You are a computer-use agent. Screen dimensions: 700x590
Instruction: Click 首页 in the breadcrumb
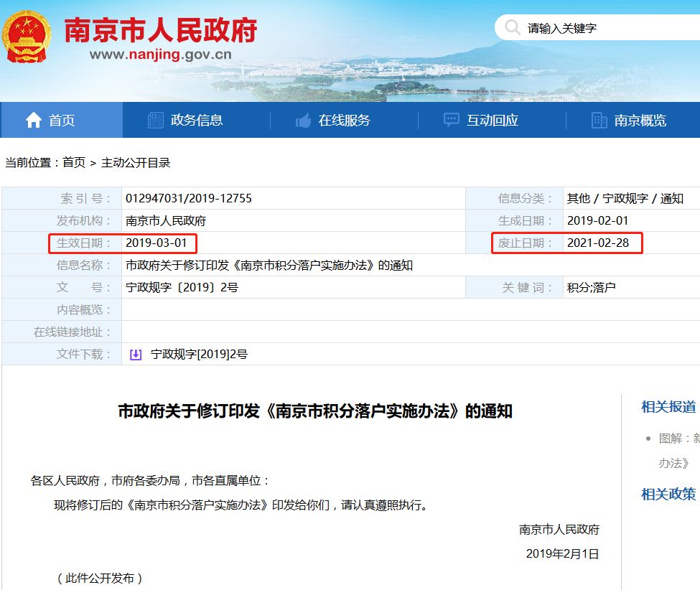(x=74, y=162)
